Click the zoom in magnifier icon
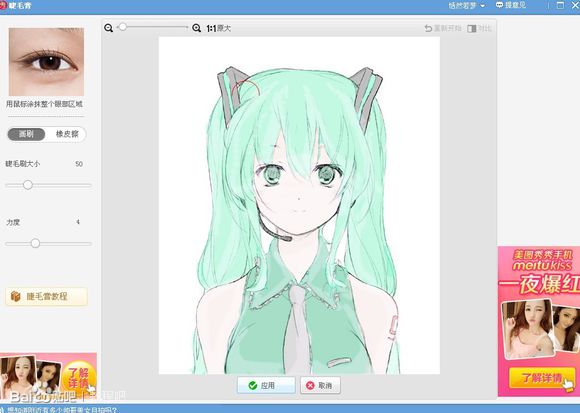This screenshot has height=413, width=580. pyautogui.click(x=196, y=28)
